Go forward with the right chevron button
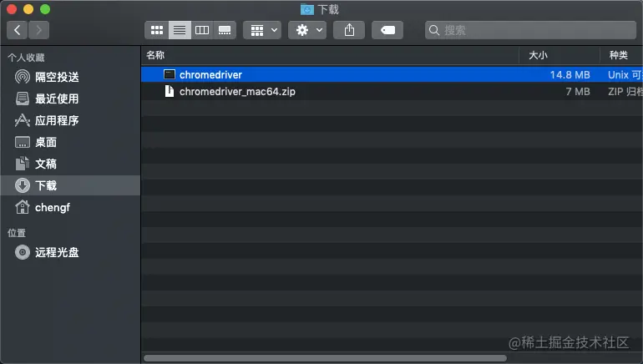 pos(39,30)
